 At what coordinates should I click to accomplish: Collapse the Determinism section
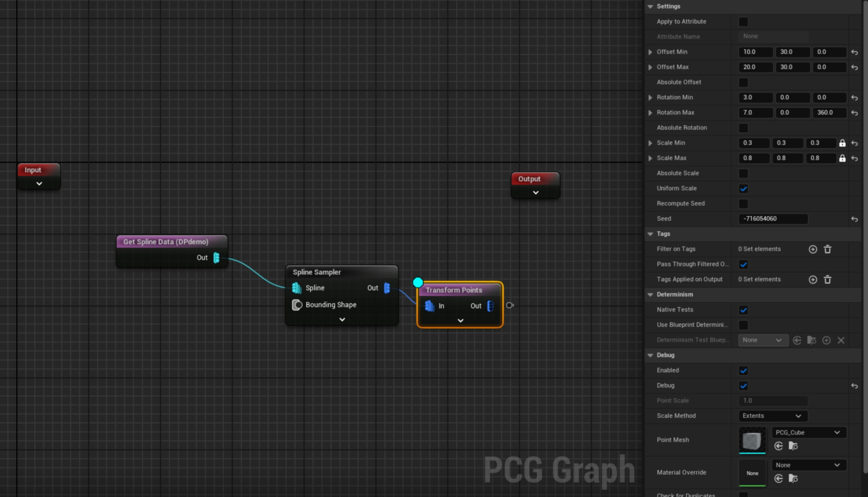coord(650,295)
